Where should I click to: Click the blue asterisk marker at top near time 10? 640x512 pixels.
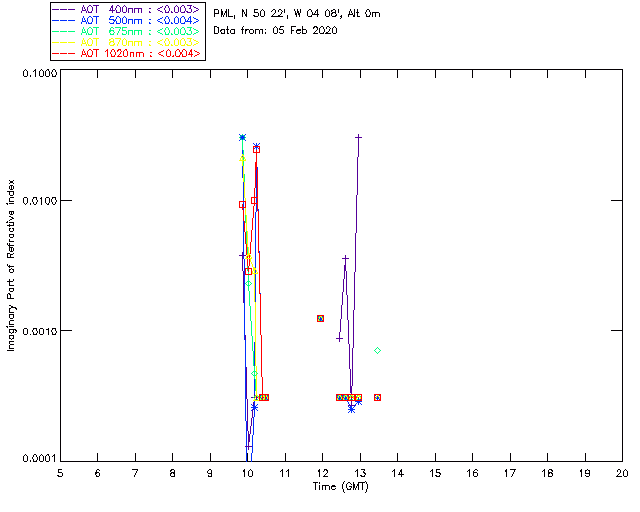tap(242, 138)
